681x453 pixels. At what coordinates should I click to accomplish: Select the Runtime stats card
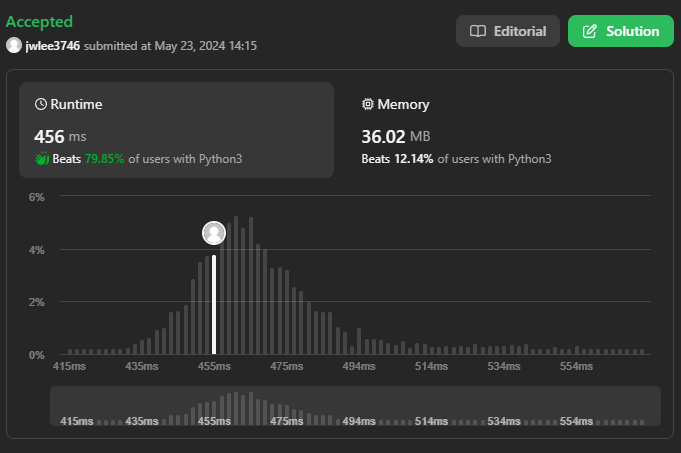pos(177,130)
